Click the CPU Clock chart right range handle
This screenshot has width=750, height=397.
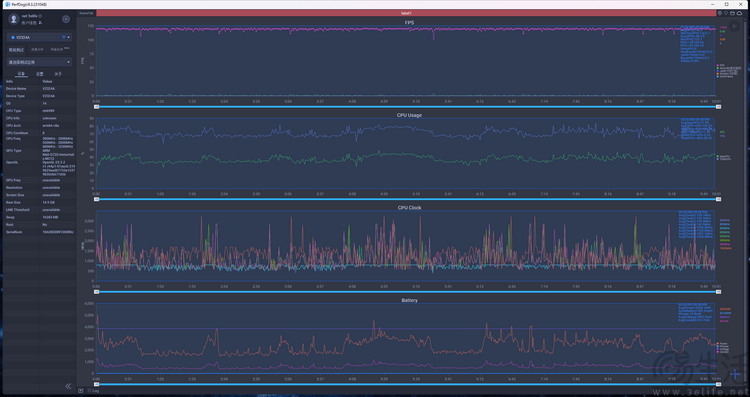718,292
